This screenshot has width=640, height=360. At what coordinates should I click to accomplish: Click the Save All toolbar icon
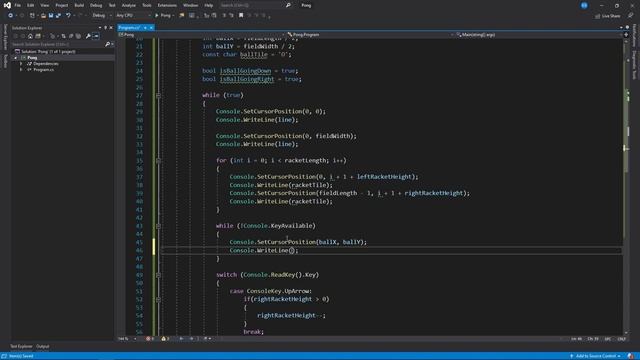pyautogui.click(x=58, y=16)
